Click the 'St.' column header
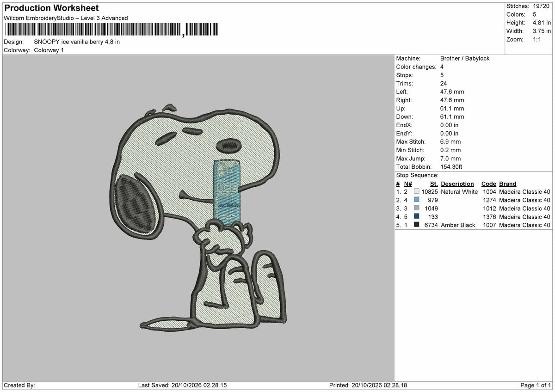Image resolution: width=555 pixels, height=392 pixels. (434, 184)
